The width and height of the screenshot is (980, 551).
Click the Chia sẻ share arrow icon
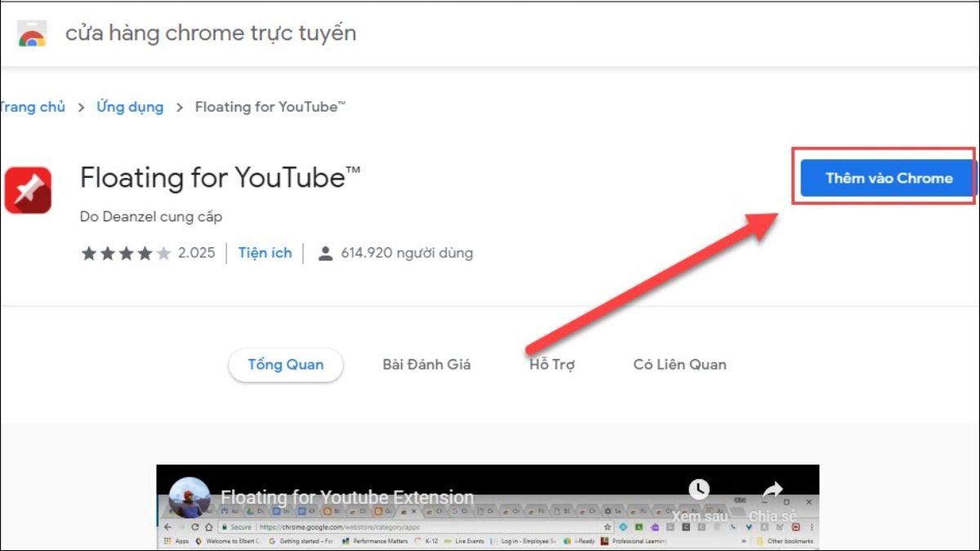[x=772, y=490]
